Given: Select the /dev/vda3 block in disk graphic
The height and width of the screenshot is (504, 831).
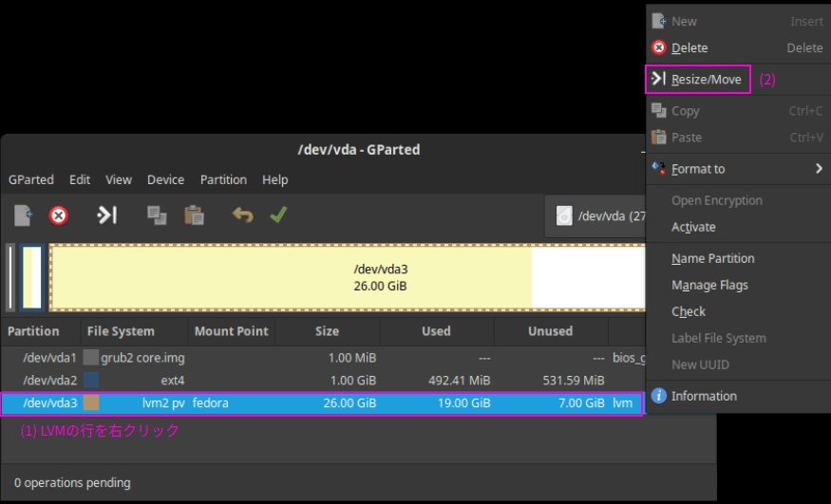Looking at the screenshot, I should [x=348, y=277].
